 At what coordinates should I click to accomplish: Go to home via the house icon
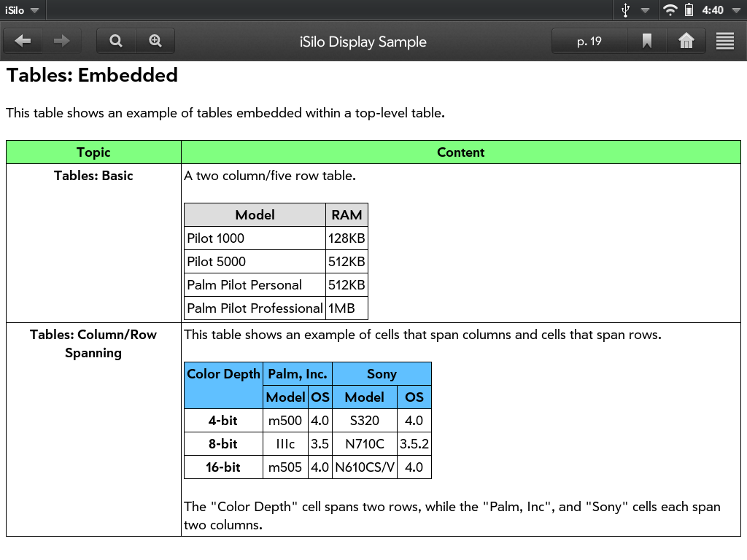(x=686, y=42)
